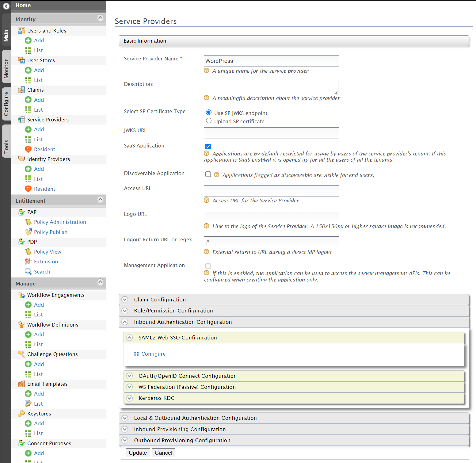Click the JWKS URI input field
Image resolution: width=476 pixels, height=463 pixels.
click(x=272, y=133)
